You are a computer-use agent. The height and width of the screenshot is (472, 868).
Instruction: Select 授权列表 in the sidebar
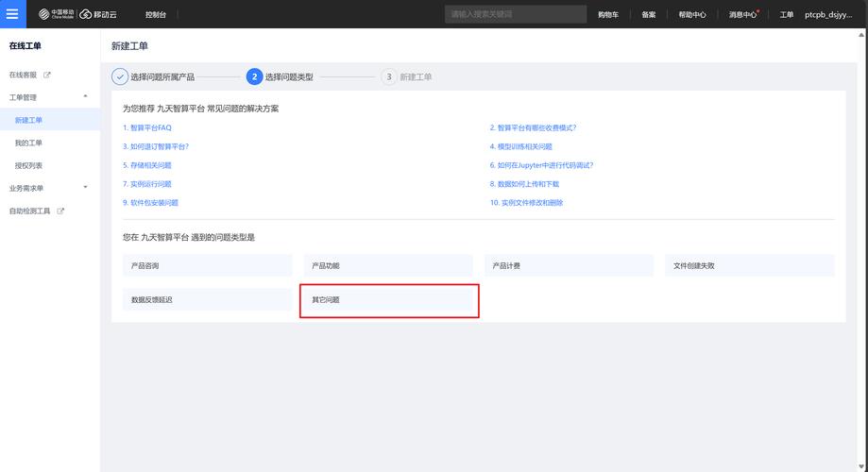point(28,165)
